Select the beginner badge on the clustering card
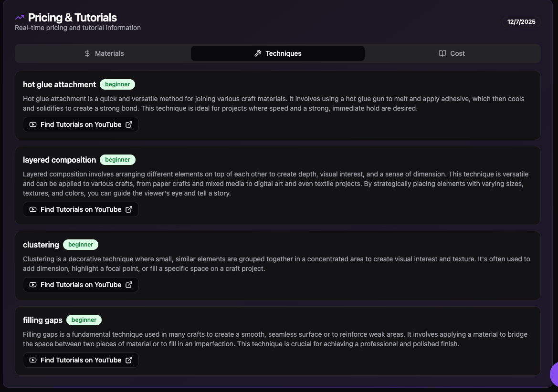This screenshot has width=558, height=392. (x=81, y=244)
